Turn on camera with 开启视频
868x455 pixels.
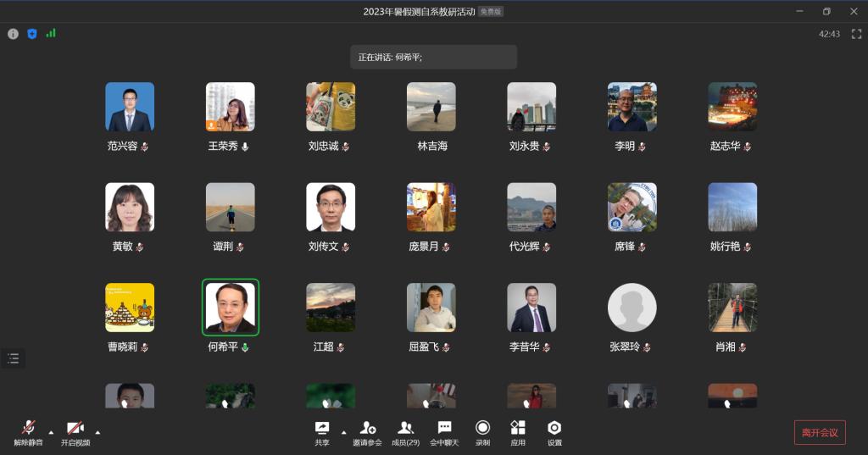75,432
